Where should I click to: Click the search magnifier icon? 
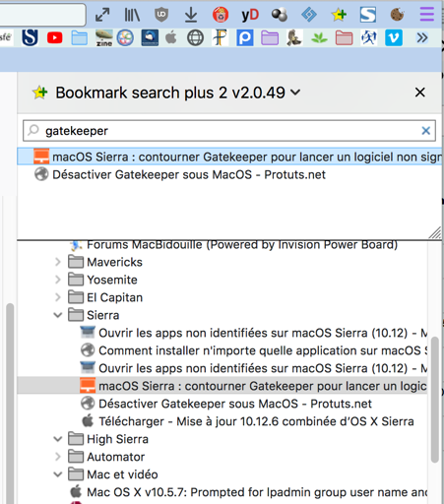pyautogui.click(x=33, y=130)
